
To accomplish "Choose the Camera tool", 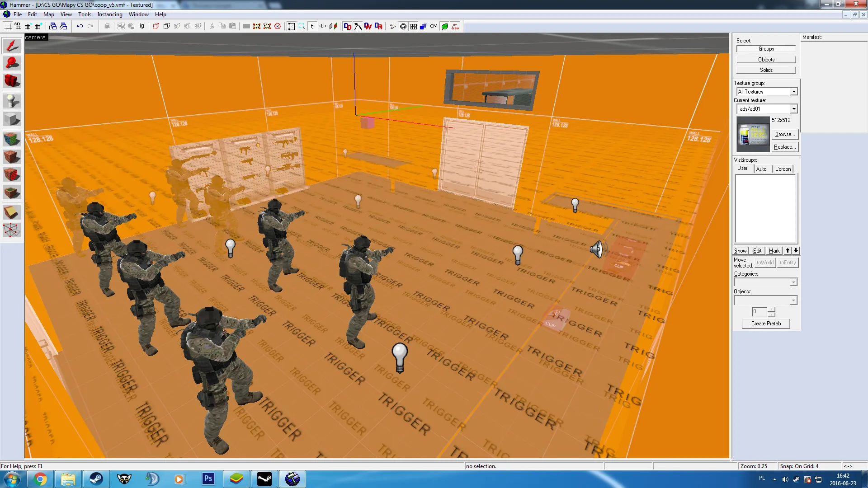I will pyautogui.click(x=12, y=81).
